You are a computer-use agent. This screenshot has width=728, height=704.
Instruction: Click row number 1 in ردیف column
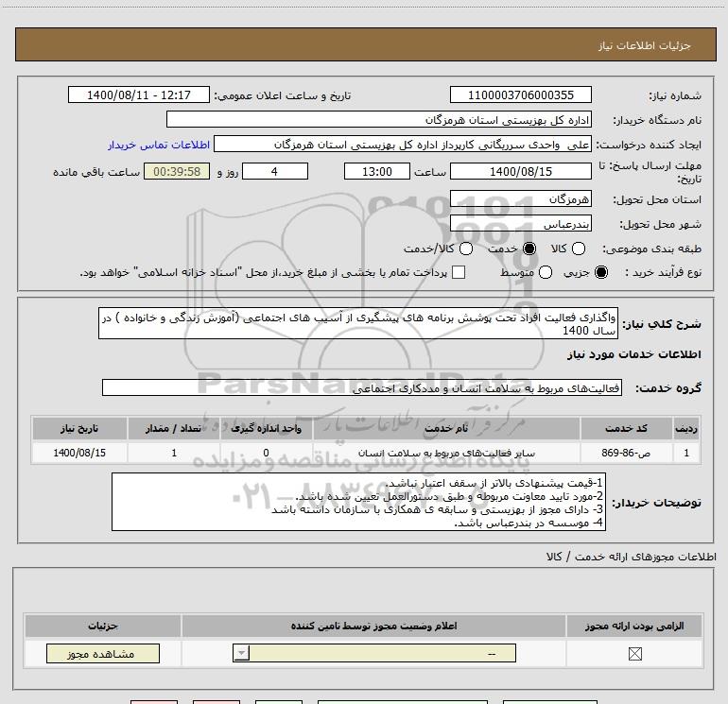(x=686, y=453)
